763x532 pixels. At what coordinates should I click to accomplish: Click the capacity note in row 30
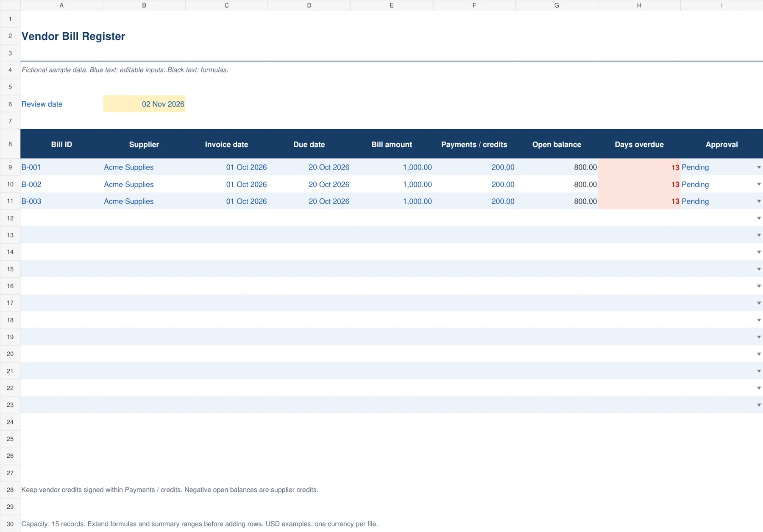(199, 524)
